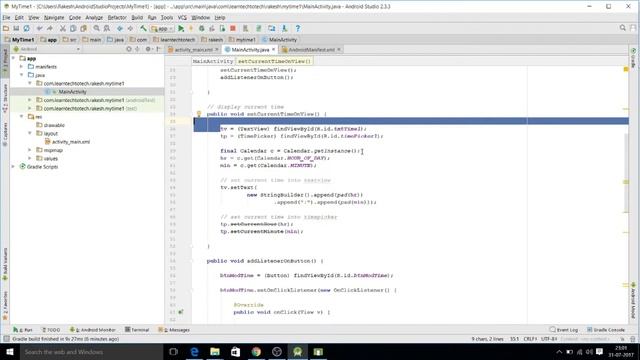Click the Undo arrow icon

[x=40, y=28]
